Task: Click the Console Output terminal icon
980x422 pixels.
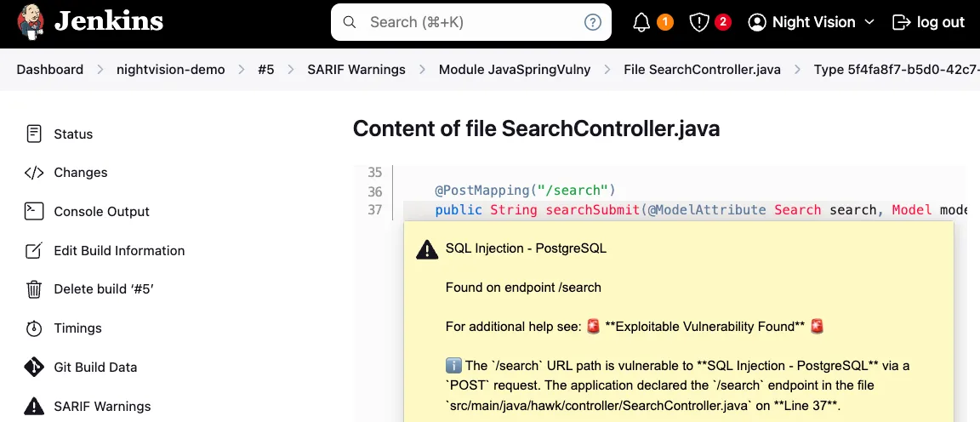Action: tap(34, 211)
